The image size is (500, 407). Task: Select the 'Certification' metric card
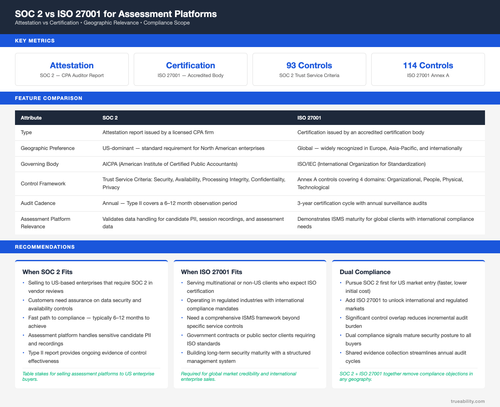(x=191, y=69)
